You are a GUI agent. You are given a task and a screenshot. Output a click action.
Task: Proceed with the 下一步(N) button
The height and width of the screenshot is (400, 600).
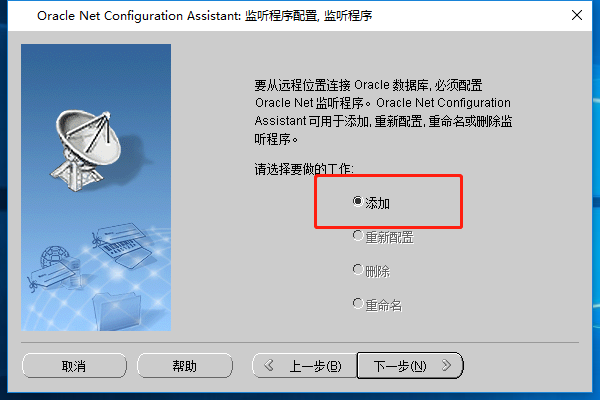click(x=410, y=366)
